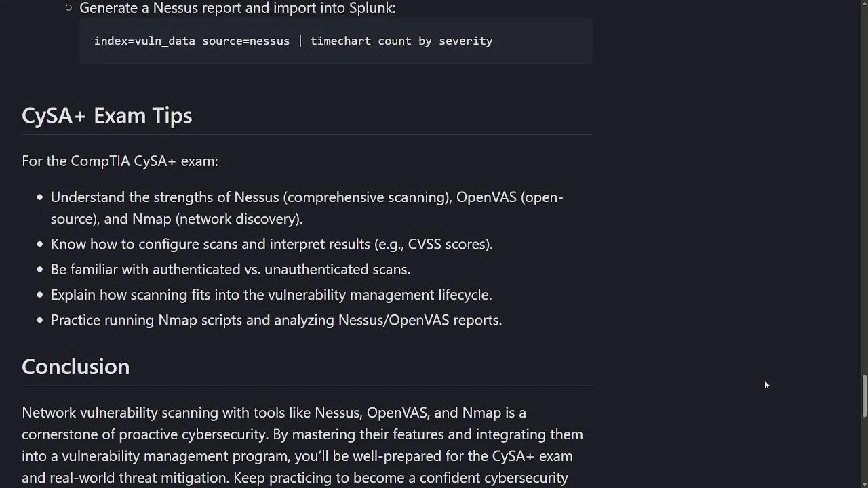Click the bullet beside Explain how scanning fits
The width and height of the screenshot is (868, 488).
40,295
